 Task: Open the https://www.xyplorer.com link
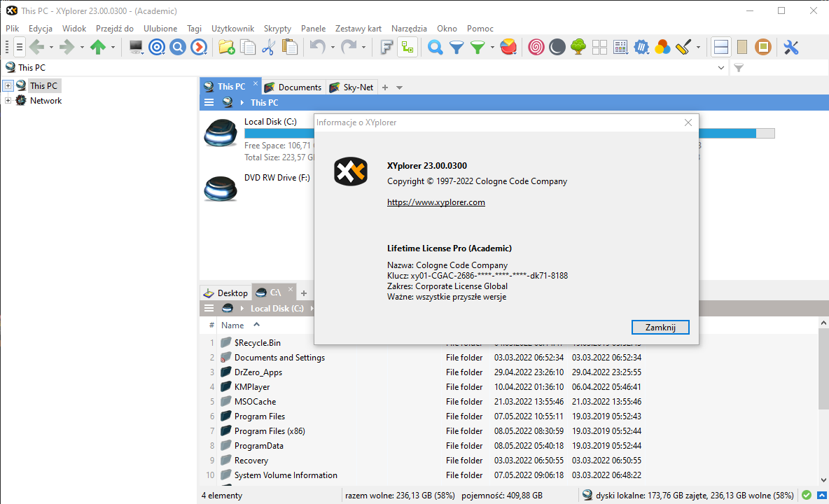pyautogui.click(x=436, y=202)
